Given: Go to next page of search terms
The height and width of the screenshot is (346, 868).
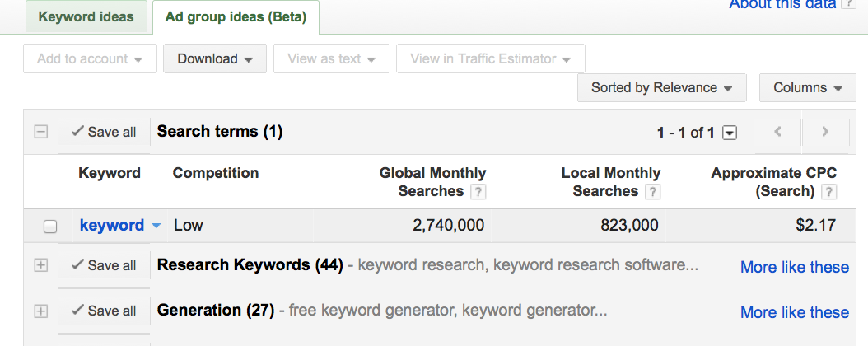Looking at the screenshot, I should (825, 132).
